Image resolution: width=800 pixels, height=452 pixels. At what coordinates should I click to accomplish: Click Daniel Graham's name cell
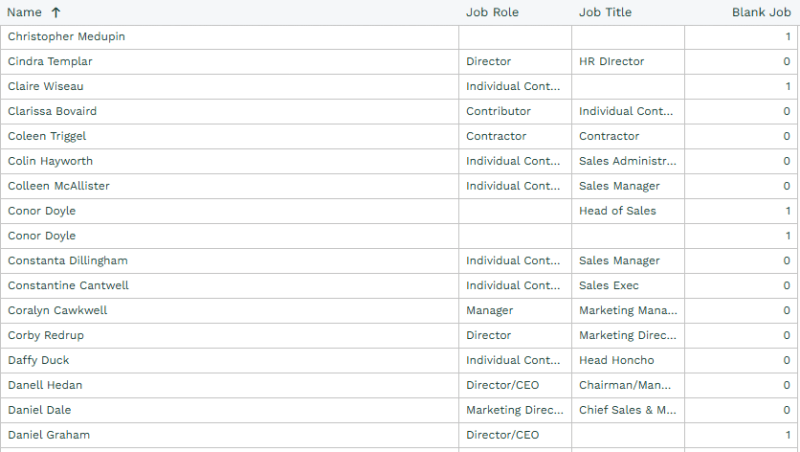pyautogui.click(x=49, y=435)
